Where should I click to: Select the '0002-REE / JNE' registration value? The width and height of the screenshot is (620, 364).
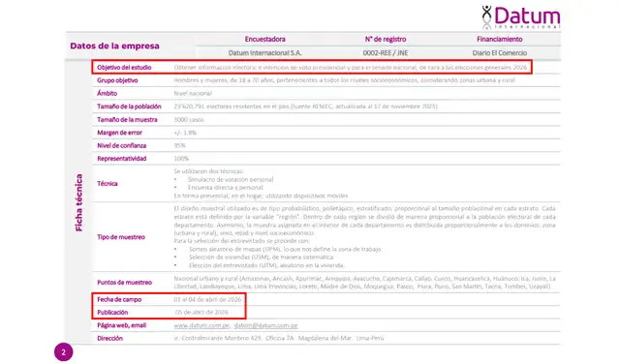[x=386, y=53]
